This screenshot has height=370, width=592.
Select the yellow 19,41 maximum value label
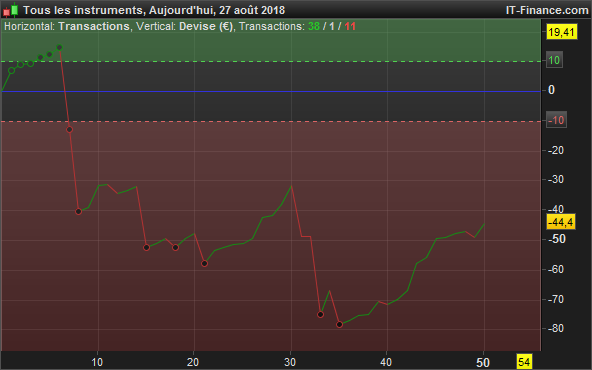[561, 32]
